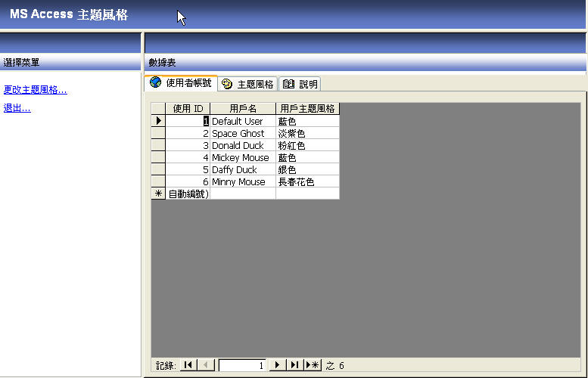The image size is (588, 378).
Task: Select 長春花色 theme cell
Action: [307, 181]
